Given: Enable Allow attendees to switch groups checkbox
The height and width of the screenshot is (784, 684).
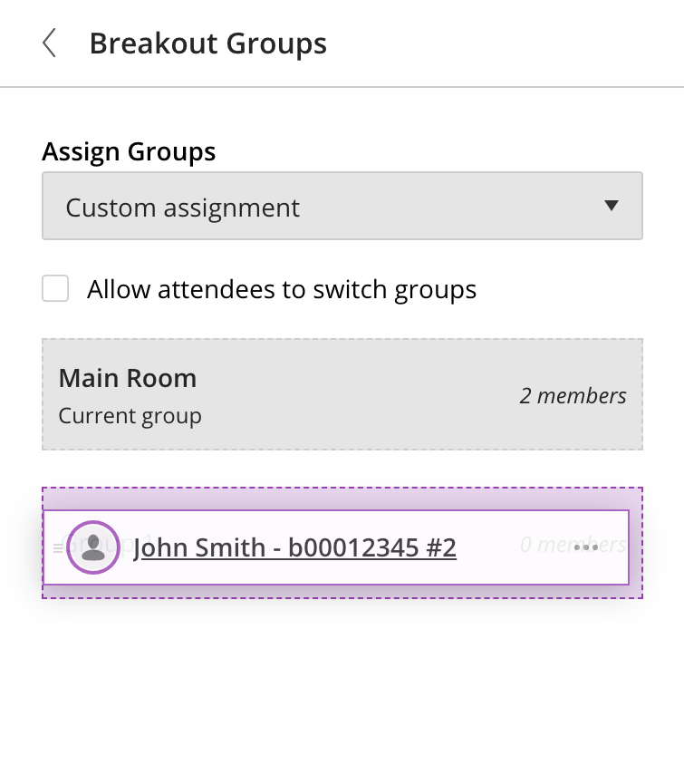Looking at the screenshot, I should coord(55,288).
